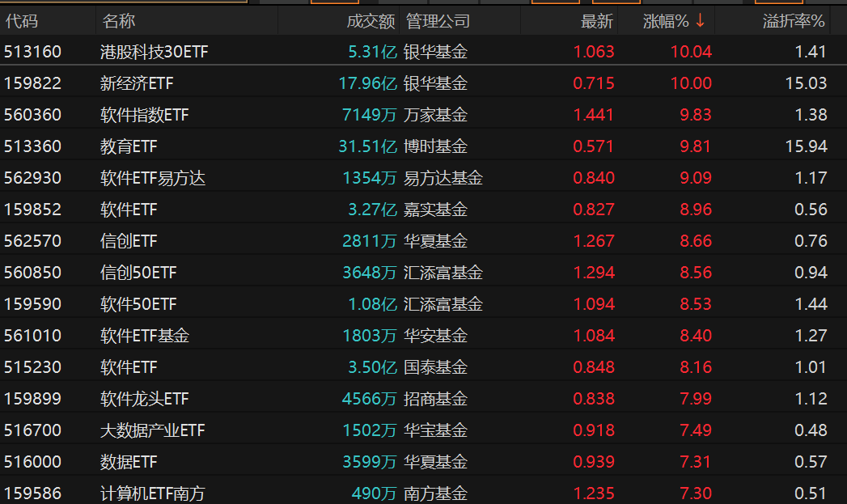Viewport: 847px width, 504px height.
Task: Click fund code 159590
Action: [32, 303]
